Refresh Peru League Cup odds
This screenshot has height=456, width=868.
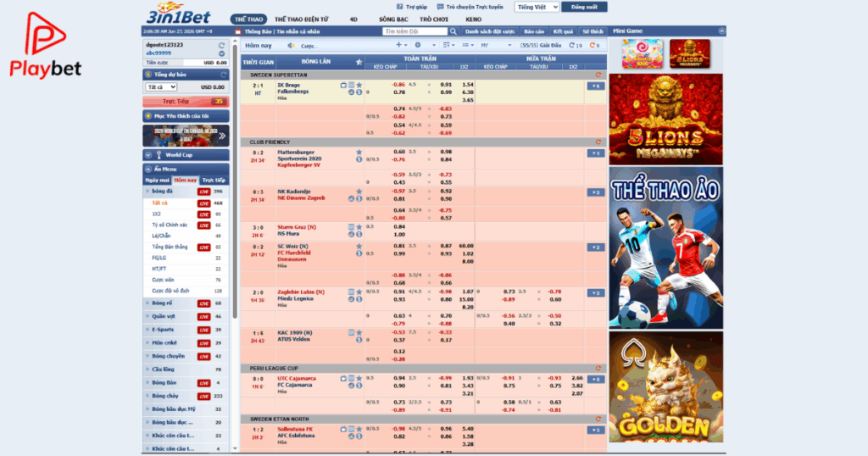[x=598, y=368]
